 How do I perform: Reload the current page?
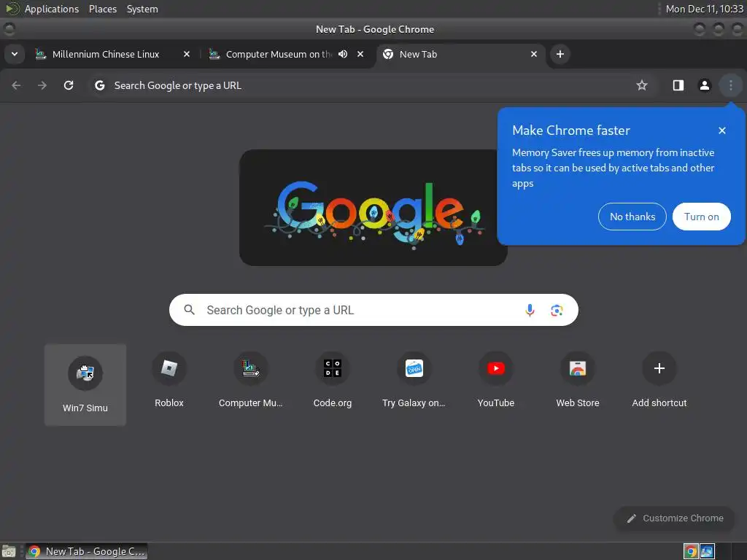(x=69, y=85)
